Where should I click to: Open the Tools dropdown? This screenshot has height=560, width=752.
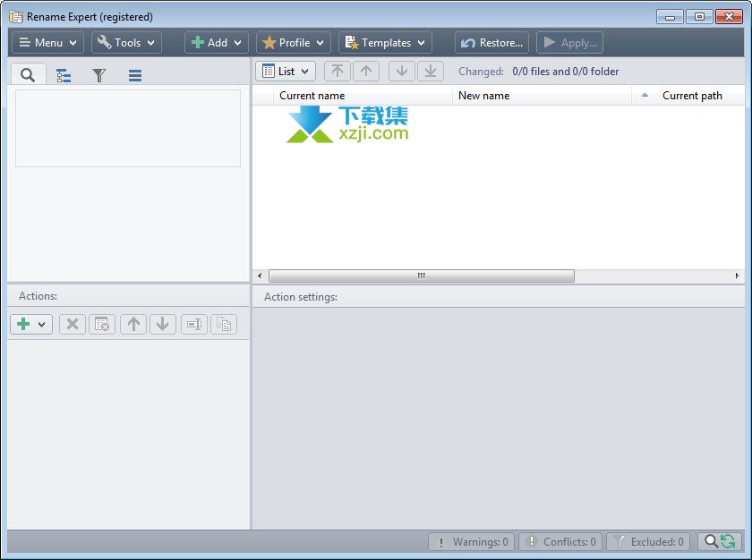point(126,43)
